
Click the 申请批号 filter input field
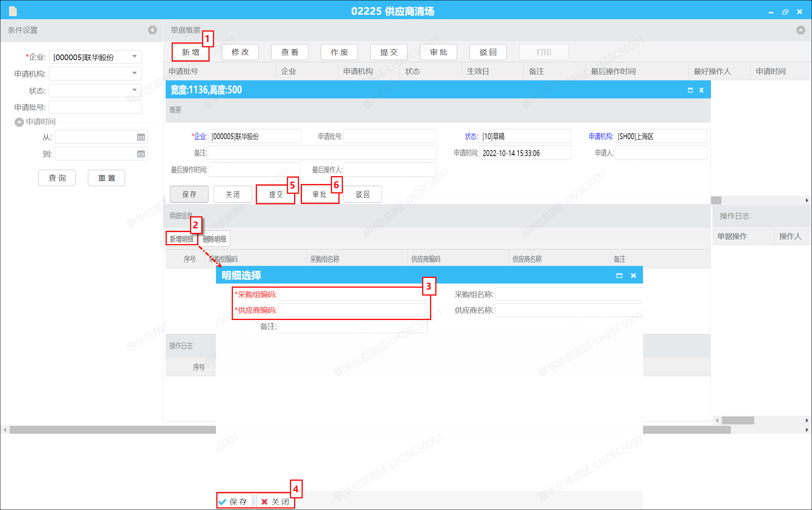[x=95, y=107]
